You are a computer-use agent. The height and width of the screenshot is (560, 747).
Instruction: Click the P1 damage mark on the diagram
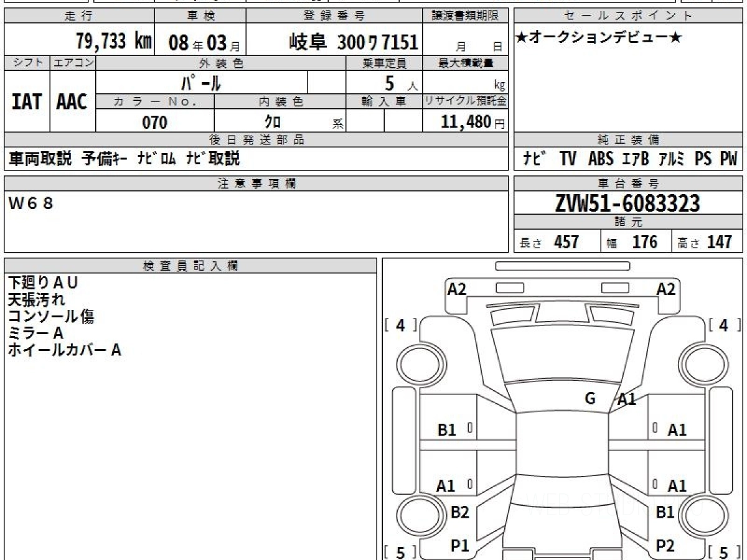(x=459, y=546)
